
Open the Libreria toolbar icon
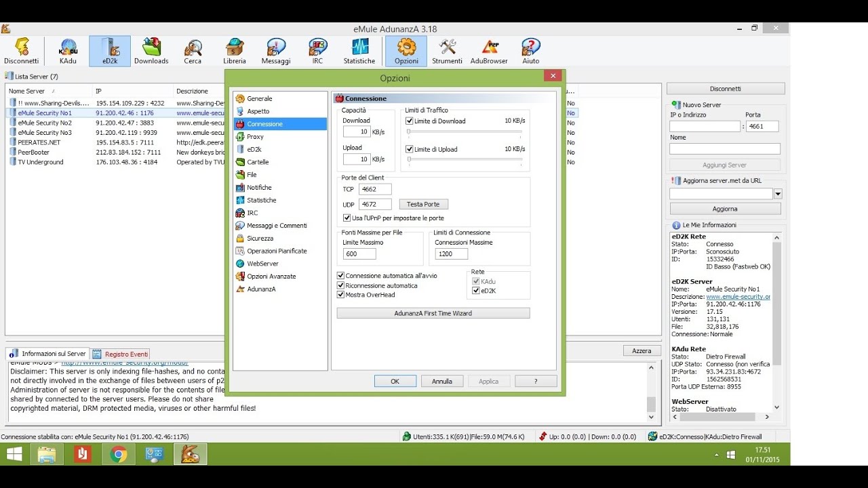click(235, 52)
